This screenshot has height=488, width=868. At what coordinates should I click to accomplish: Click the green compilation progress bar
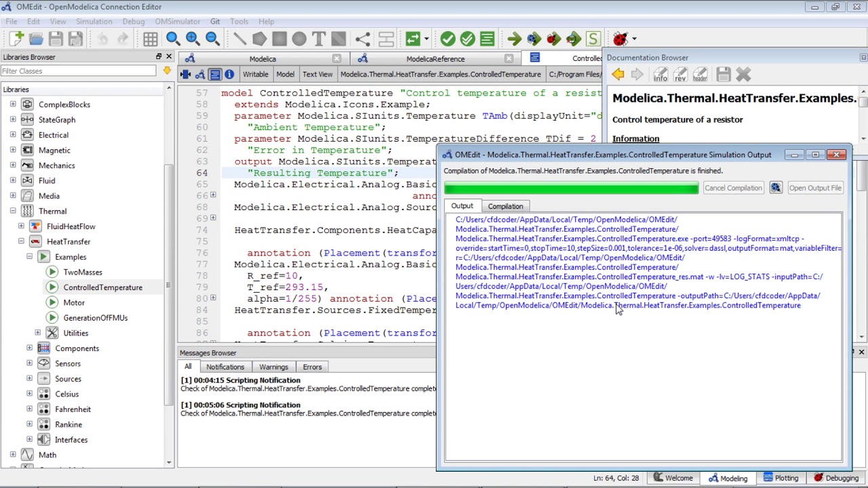[571, 188]
